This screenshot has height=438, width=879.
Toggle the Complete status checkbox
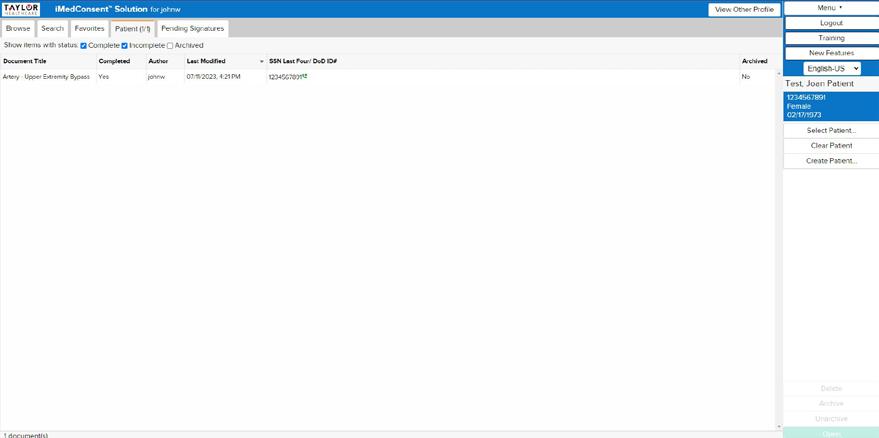(x=84, y=45)
